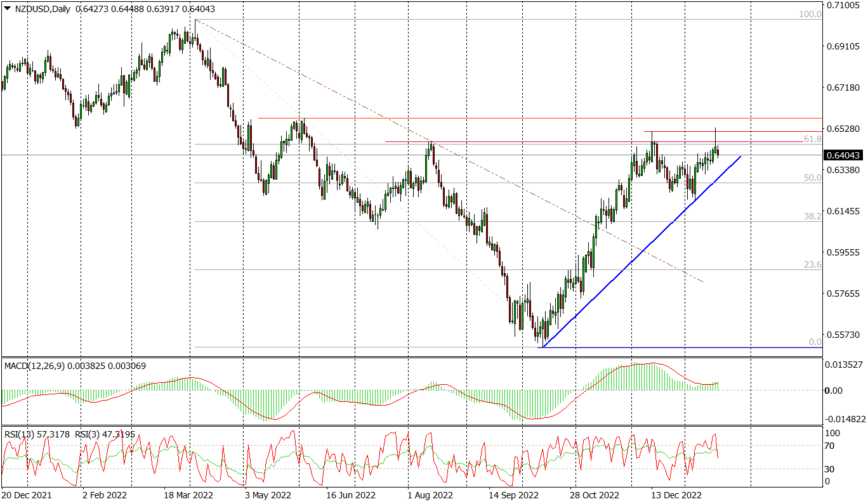Click the 1 Aug 2022 date label
The width and height of the screenshot is (868, 504).
[430, 494]
